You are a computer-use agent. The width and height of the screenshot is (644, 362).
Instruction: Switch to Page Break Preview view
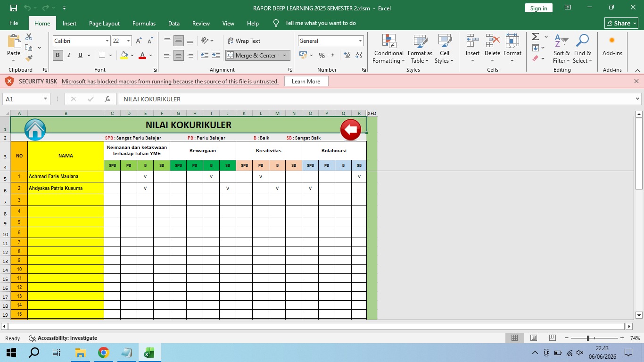[553, 338]
